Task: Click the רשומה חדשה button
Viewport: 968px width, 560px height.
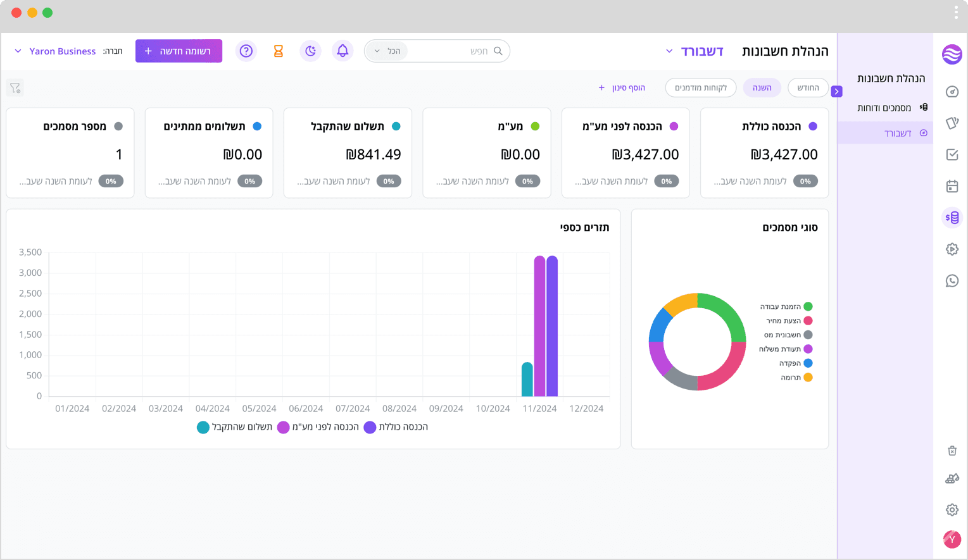Action: 179,51
